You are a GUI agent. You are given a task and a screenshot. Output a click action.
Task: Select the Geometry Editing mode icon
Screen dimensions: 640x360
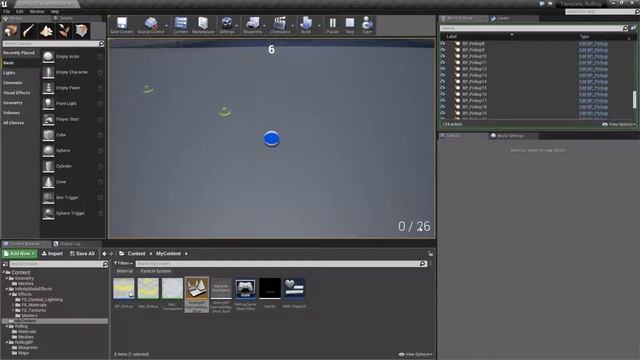[x=82, y=31]
